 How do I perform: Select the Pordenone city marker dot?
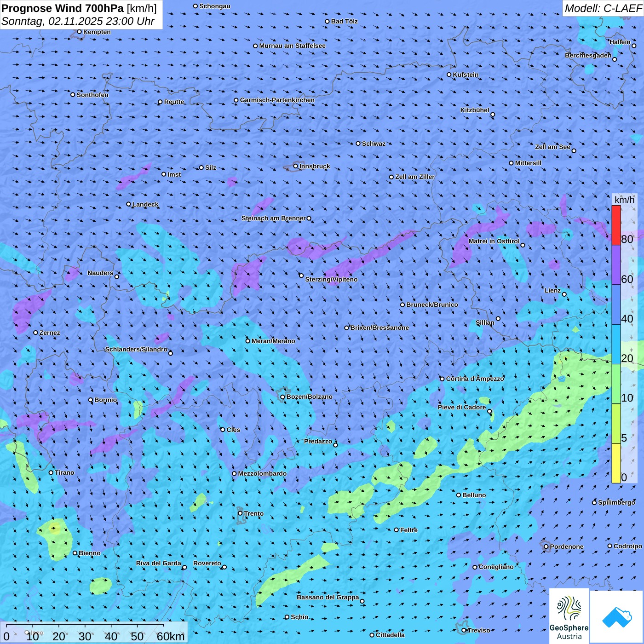click(546, 546)
